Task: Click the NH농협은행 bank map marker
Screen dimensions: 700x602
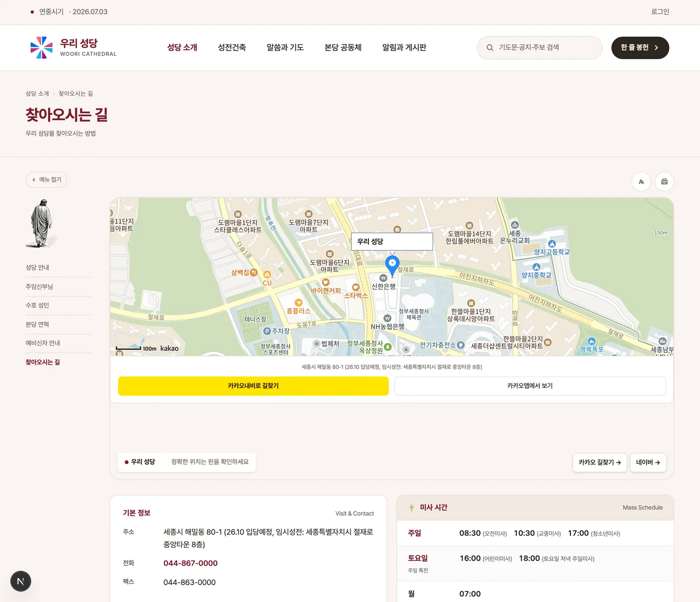Action: [387, 318]
